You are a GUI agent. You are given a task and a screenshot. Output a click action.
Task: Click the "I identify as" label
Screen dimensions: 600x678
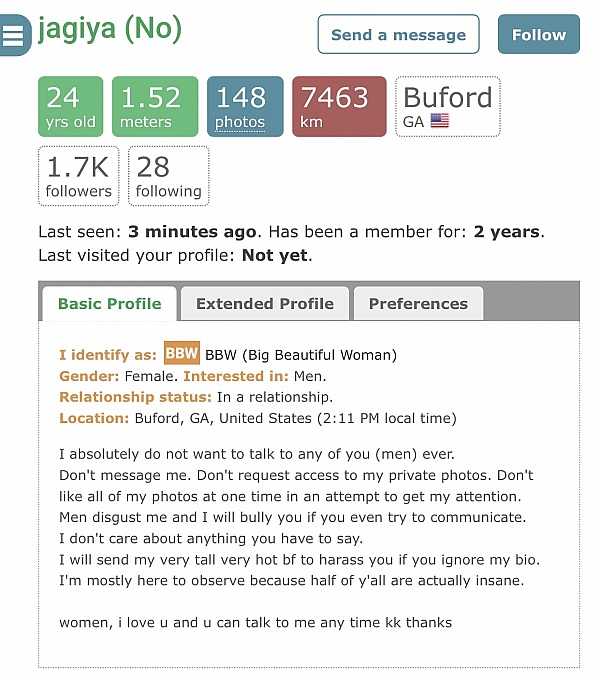(x=108, y=355)
